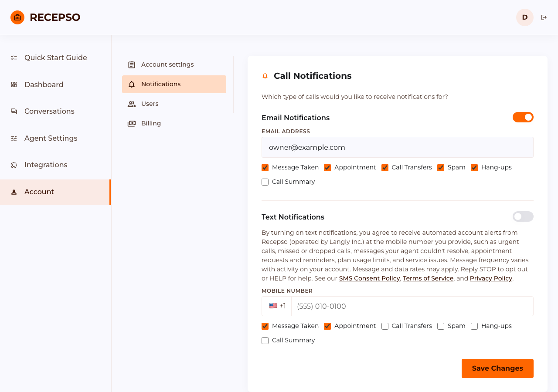
Task: Uncheck email Hang-ups checkbox
Action: click(x=474, y=168)
